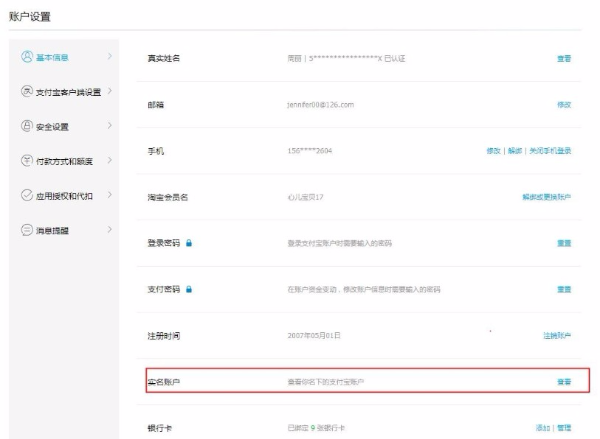Click the 消息提醒 message bubble icon
The image size is (600, 439).
(26, 229)
